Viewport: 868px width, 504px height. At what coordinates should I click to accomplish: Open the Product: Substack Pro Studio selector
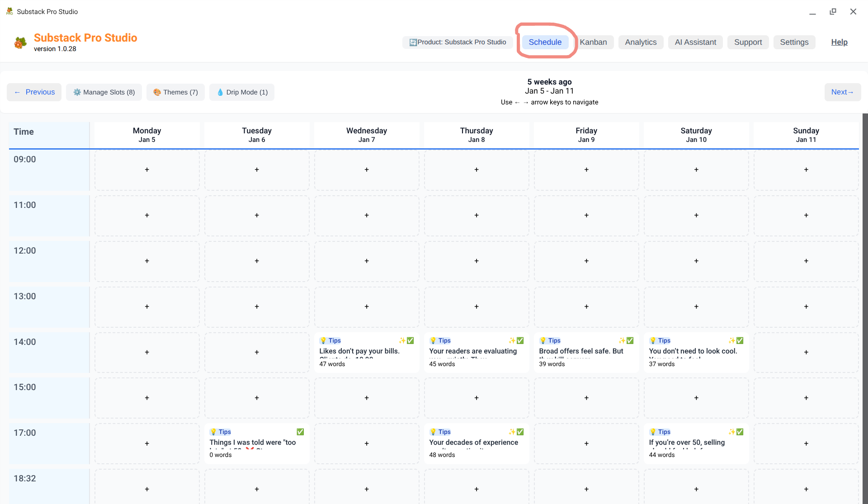[458, 42]
